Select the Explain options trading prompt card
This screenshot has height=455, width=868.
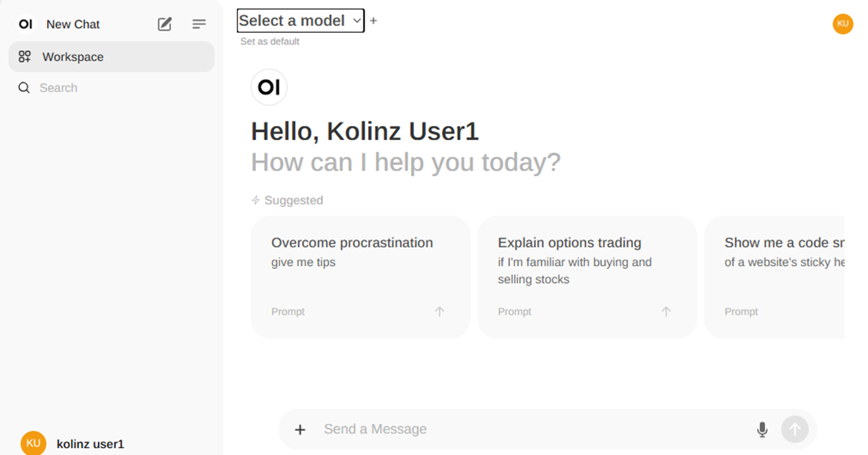click(x=587, y=277)
